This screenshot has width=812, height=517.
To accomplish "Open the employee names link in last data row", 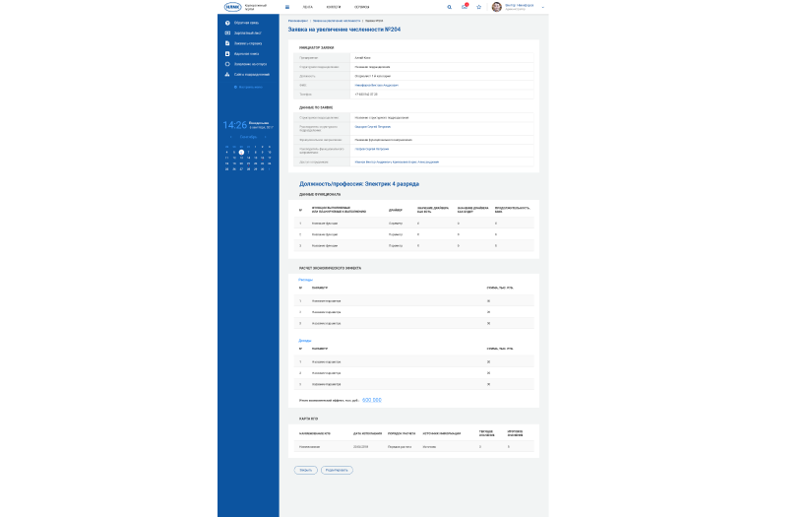I will [x=397, y=162].
